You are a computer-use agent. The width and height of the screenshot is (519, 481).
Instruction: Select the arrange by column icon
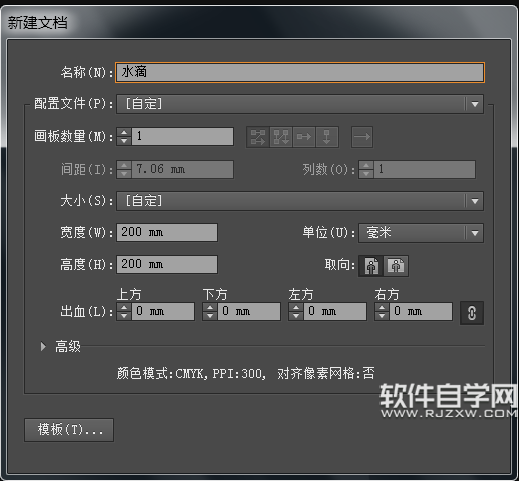327,137
